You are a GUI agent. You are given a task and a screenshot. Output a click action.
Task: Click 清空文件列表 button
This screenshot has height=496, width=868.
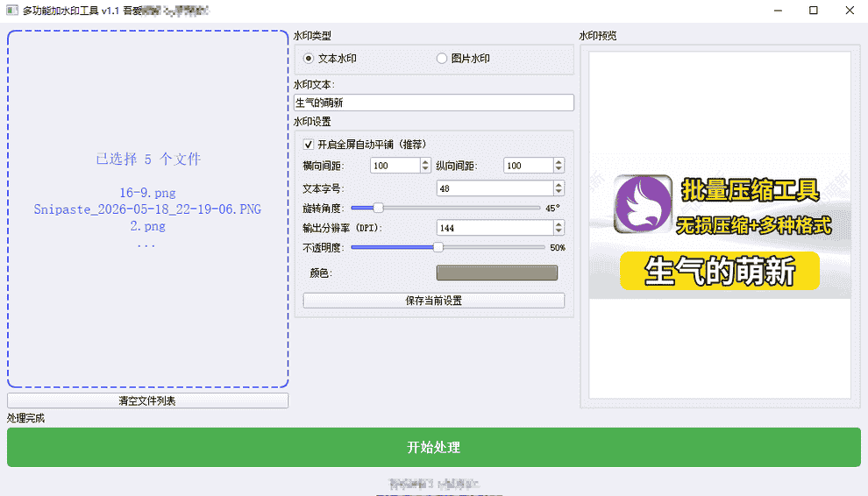coord(148,400)
